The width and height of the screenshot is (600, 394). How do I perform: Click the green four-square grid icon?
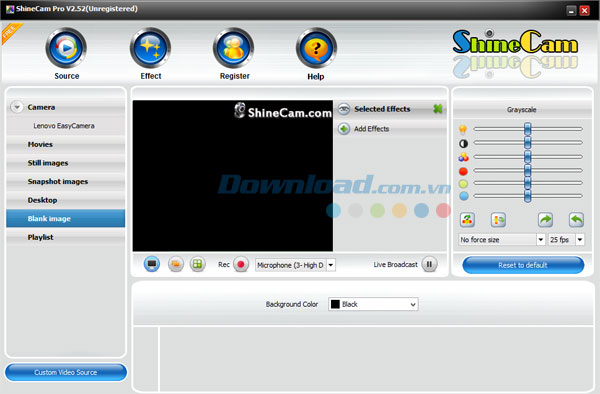click(197, 264)
